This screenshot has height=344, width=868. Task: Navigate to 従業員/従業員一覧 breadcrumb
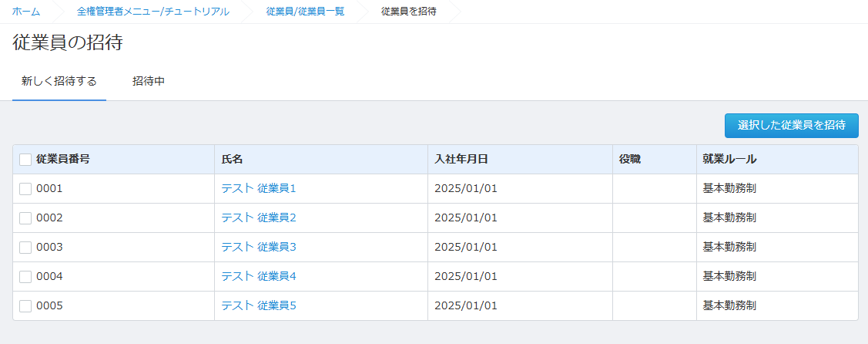[x=305, y=12]
